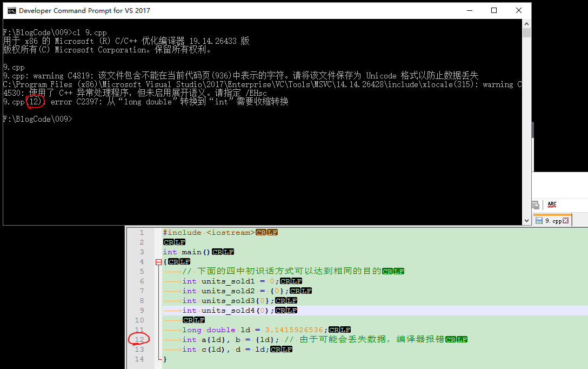Click the 'int main()' code line
588x369 pixels.
pos(188,252)
